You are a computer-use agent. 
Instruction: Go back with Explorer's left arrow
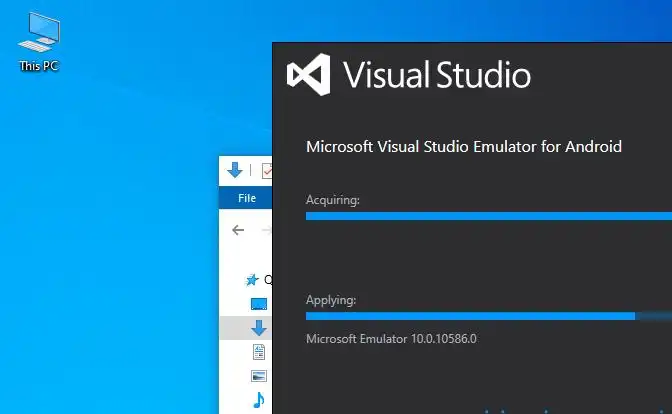pyautogui.click(x=238, y=230)
